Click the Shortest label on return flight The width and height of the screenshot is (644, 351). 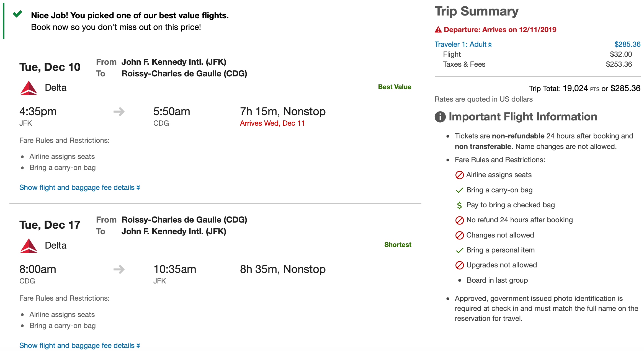398,245
